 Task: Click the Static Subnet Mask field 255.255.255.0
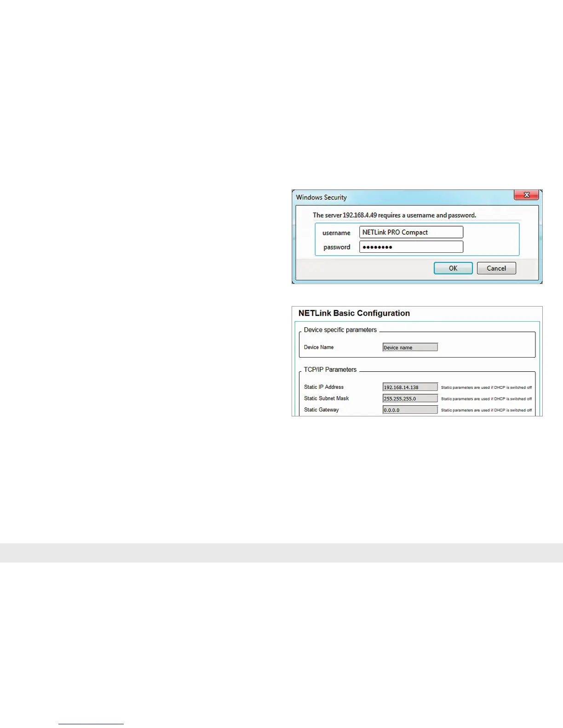[410, 398]
